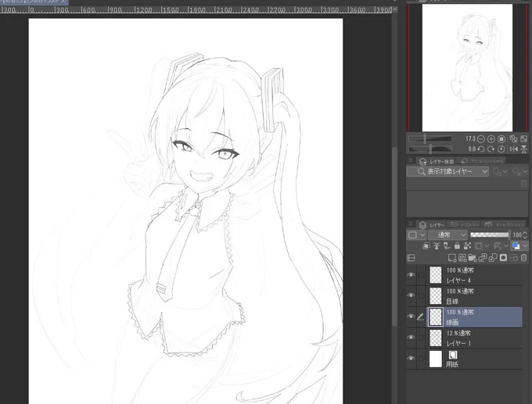Click the 100% actual size zoom icon
This screenshot has width=532, height=404.
[501, 139]
